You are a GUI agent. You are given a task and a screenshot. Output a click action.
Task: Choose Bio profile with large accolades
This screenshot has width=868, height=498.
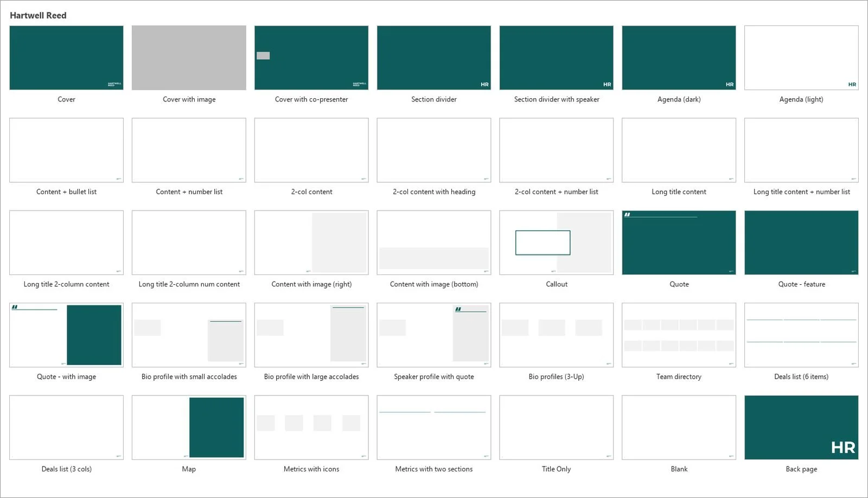(x=311, y=335)
